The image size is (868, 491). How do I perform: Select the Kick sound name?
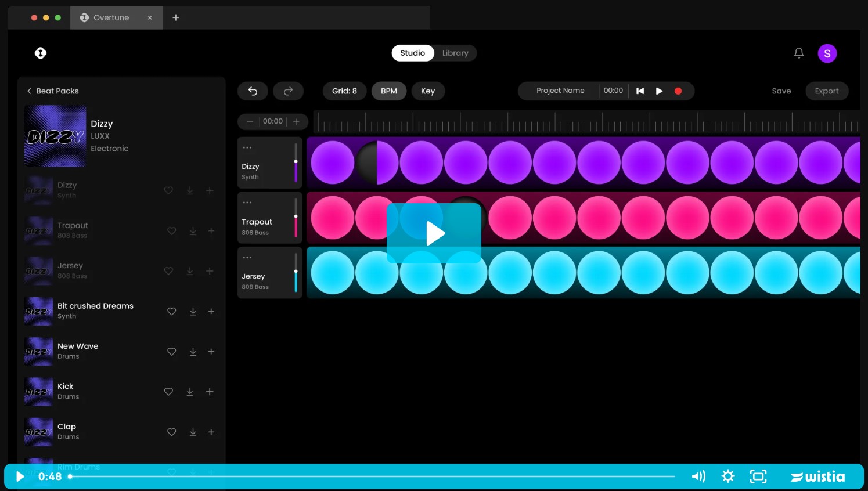66,387
